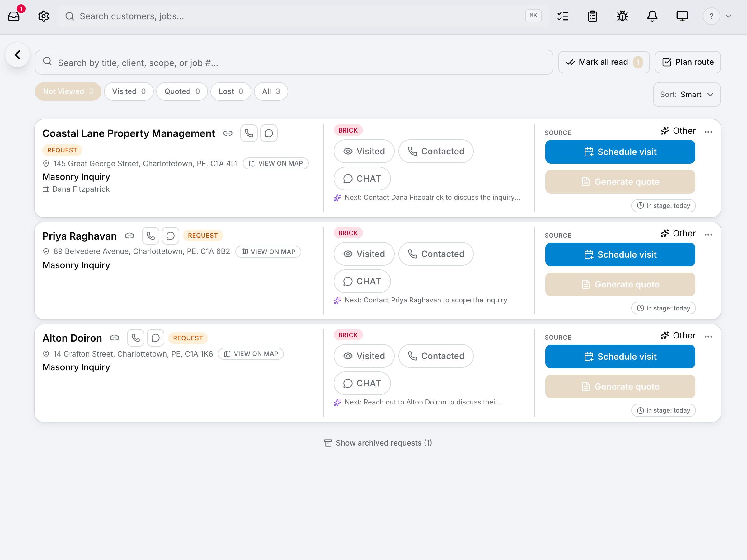Open the Priya Raghavan request title
This screenshot has width=747, height=560.
[79, 236]
